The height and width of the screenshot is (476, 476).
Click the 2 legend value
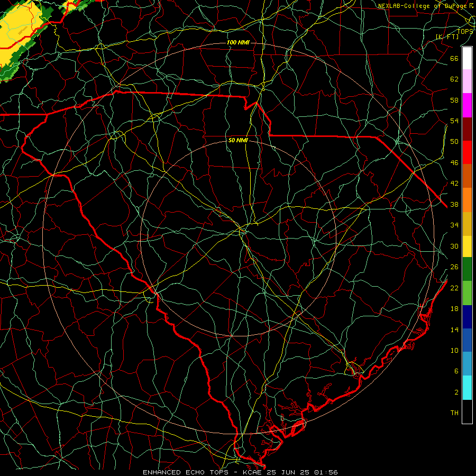(456, 392)
